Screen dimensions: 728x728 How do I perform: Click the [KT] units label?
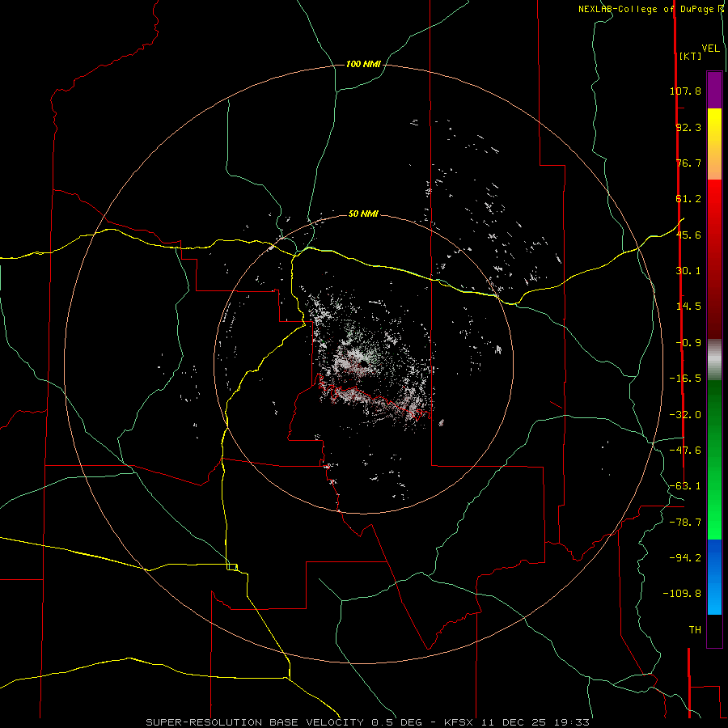[691, 56]
